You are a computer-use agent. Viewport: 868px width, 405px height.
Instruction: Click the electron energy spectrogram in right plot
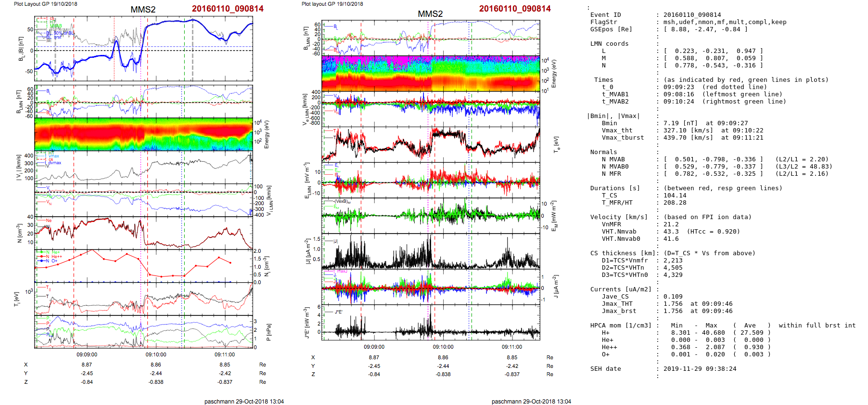pyautogui.click(x=431, y=74)
